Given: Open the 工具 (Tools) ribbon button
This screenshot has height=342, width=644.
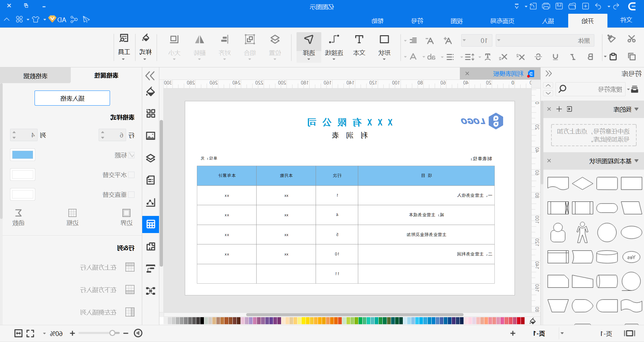Looking at the screenshot, I should click(x=124, y=46).
